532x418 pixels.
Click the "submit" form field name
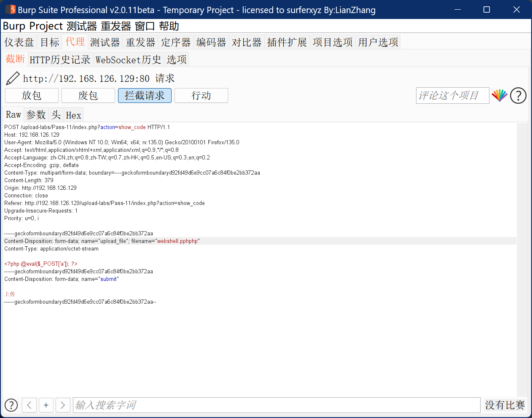tap(108, 279)
